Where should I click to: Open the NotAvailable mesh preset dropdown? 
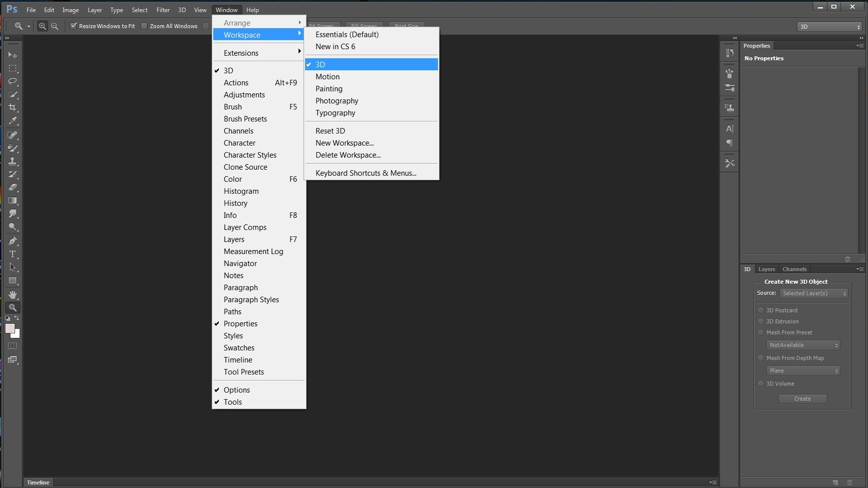803,345
